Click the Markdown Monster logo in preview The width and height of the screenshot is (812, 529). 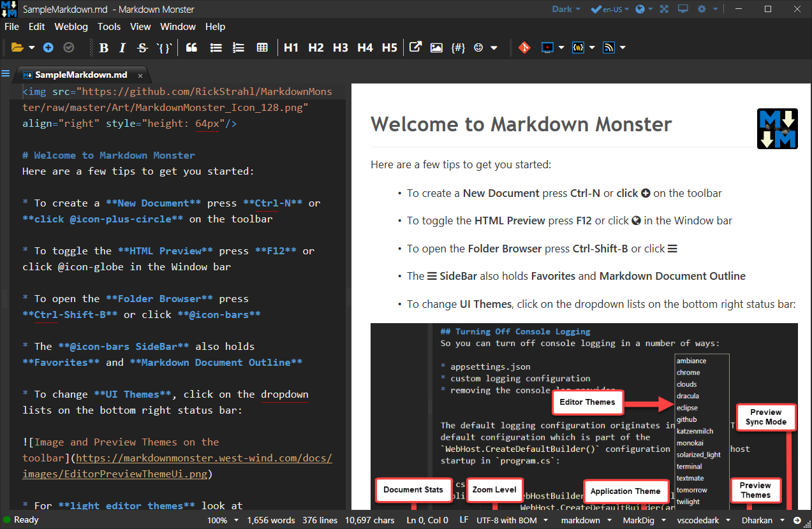click(x=778, y=129)
